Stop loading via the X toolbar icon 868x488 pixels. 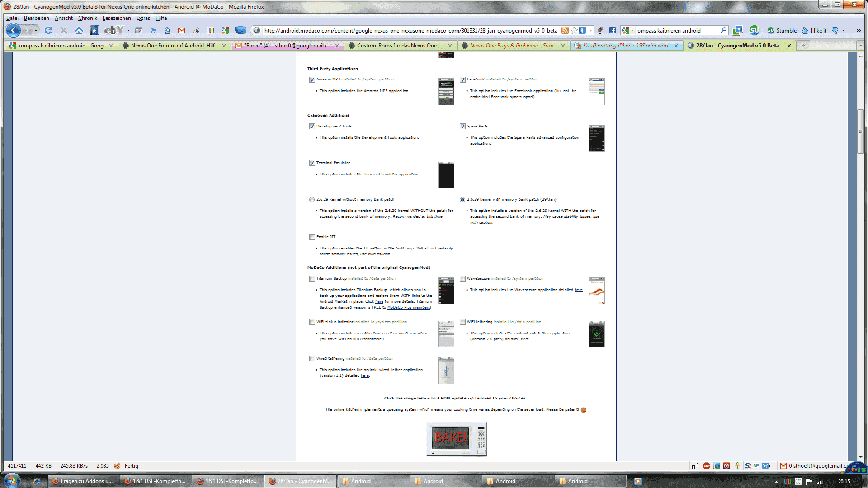click(64, 30)
